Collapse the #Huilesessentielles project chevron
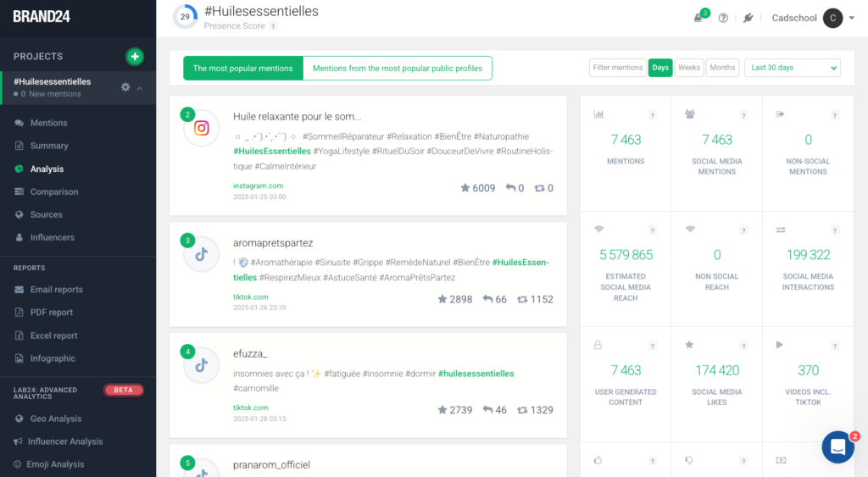This screenshot has width=868, height=477. coord(140,88)
